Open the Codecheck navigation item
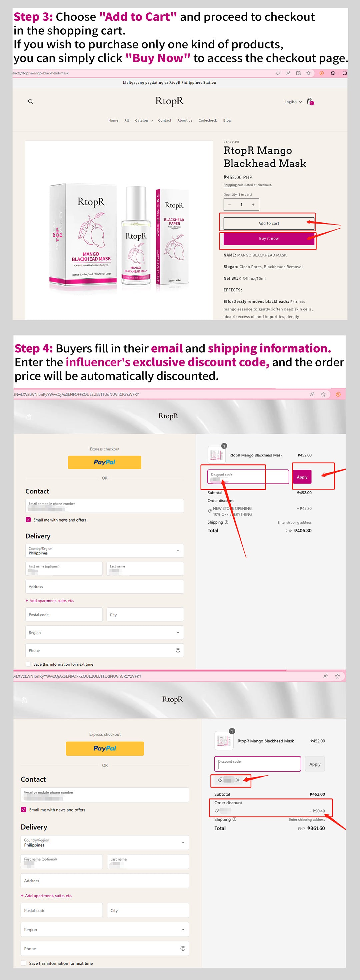The image size is (360, 980). coord(208,120)
